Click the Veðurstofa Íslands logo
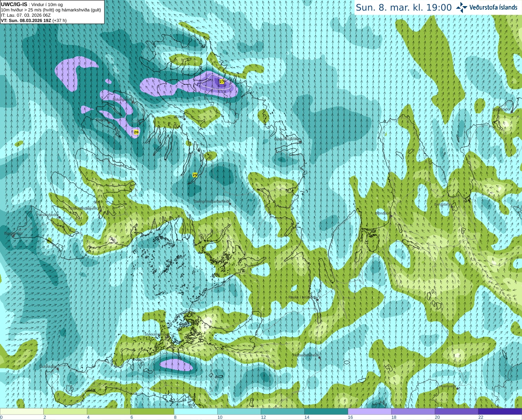Viewport: 522px width, 420px height. [487, 7]
